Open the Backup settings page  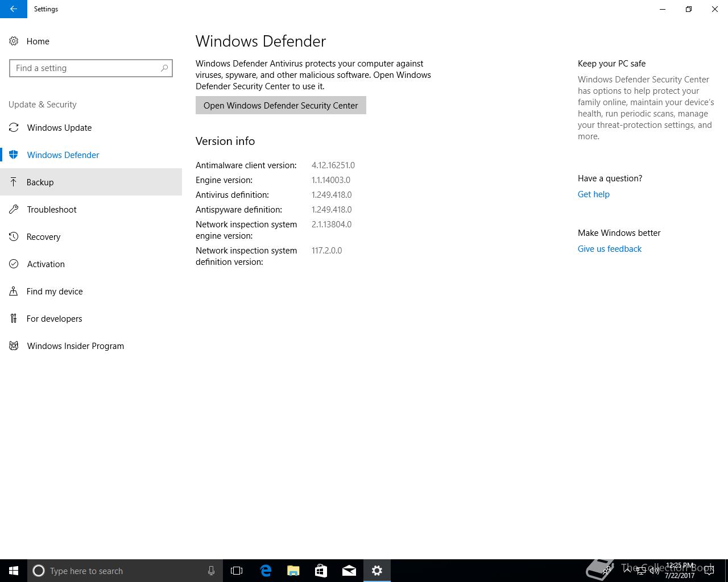(91, 182)
